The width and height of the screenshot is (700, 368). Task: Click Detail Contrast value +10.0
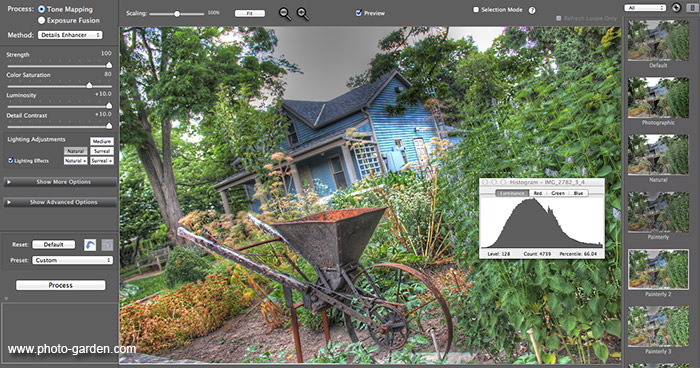pos(103,114)
